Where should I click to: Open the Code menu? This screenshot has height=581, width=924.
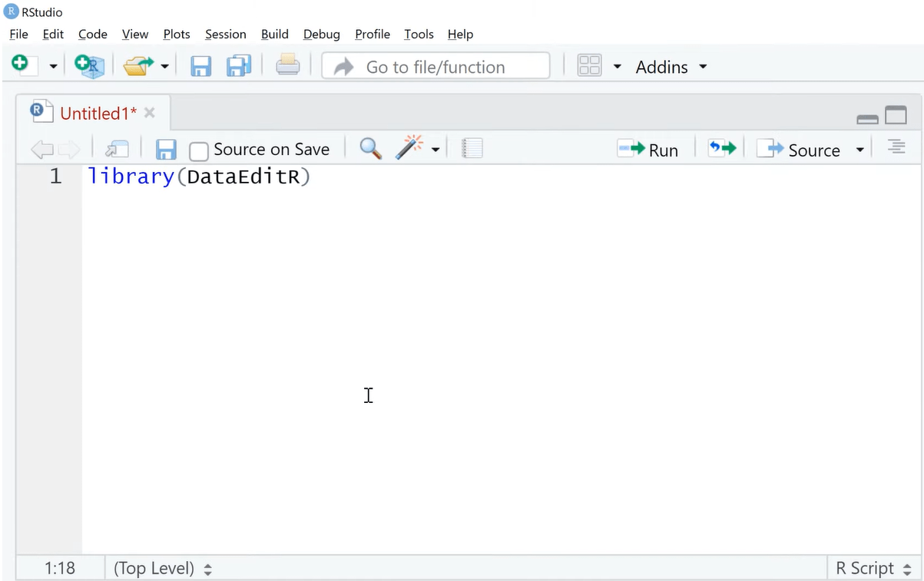click(x=93, y=34)
